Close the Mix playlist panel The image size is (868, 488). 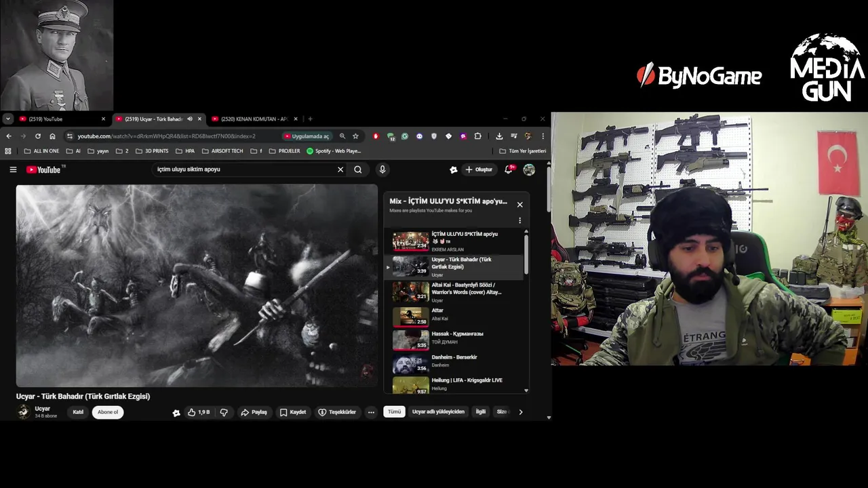pyautogui.click(x=520, y=205)
